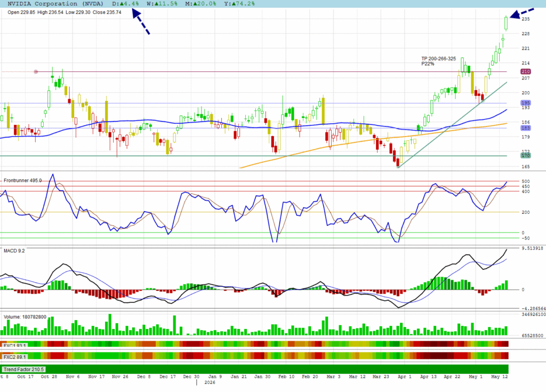Click the dashed arrow pointing at daily change

click(x=141, y=22)
